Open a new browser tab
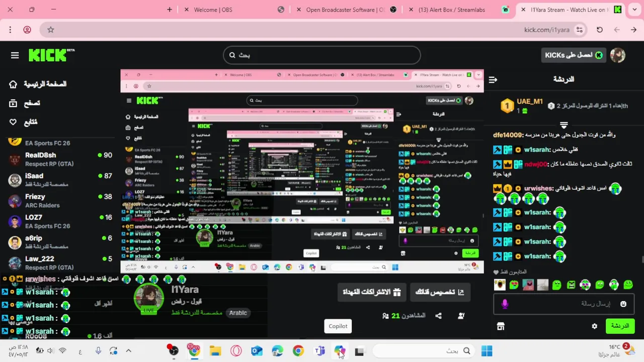Screen dimensions: 644x362 [x=170, y=10]
